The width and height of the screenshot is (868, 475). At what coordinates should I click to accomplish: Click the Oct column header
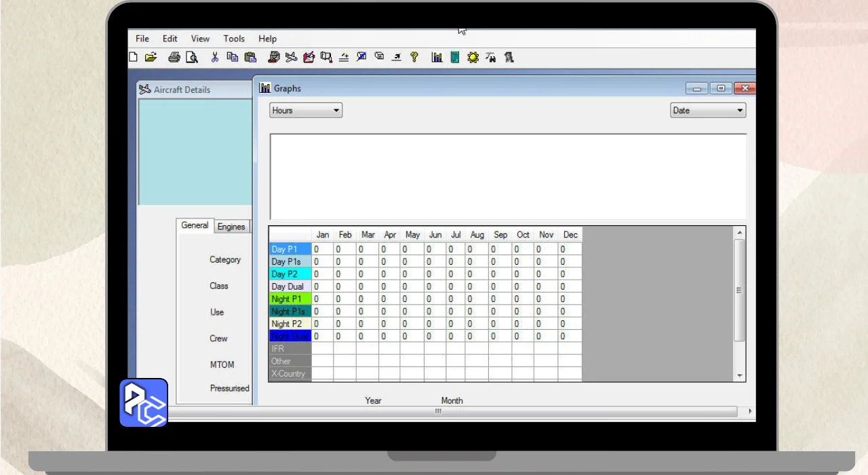coord(523,235)
